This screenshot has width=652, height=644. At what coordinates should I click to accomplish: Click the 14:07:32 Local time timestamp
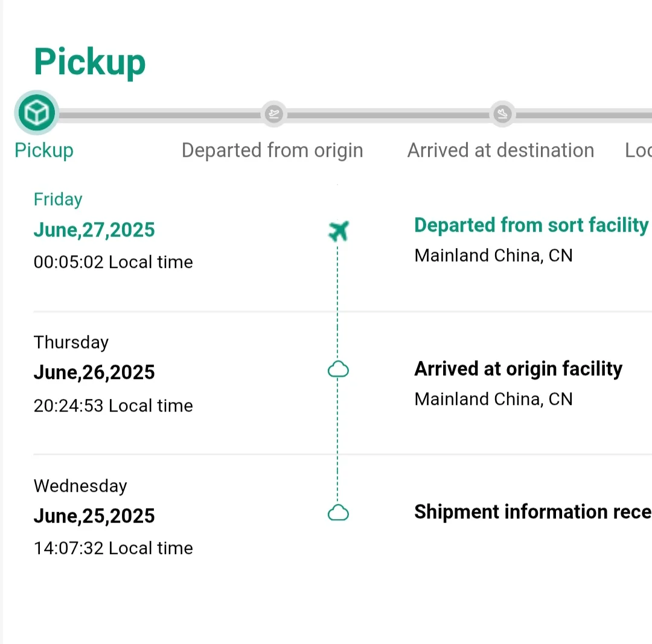[113, 548]
